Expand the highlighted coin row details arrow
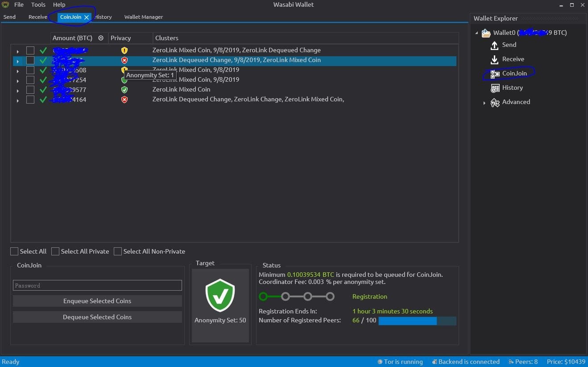 [17, 61]
